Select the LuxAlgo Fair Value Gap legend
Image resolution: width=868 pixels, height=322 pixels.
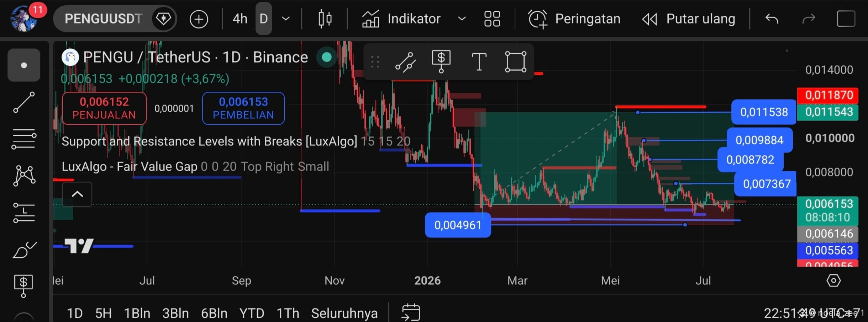(195, 166)
